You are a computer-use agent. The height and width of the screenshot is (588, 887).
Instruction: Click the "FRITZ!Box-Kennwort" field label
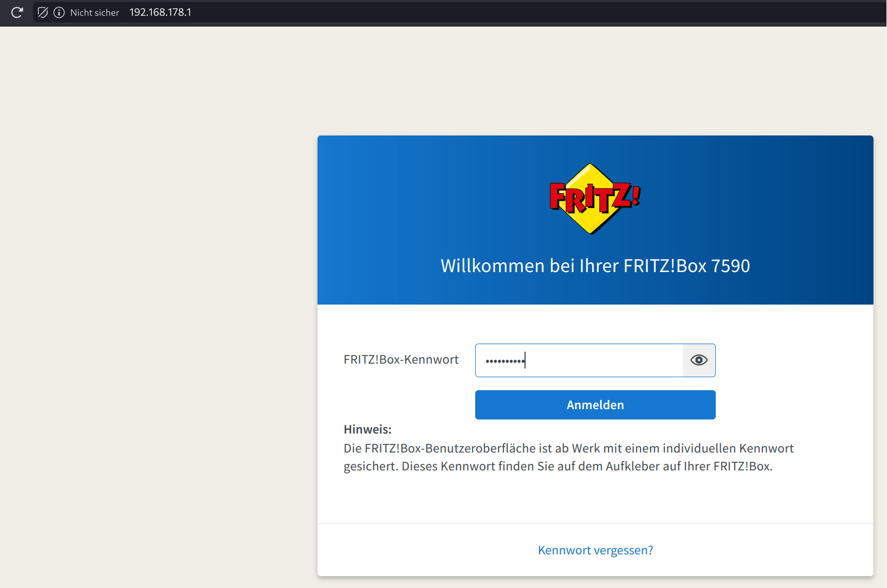coord(401,360)
